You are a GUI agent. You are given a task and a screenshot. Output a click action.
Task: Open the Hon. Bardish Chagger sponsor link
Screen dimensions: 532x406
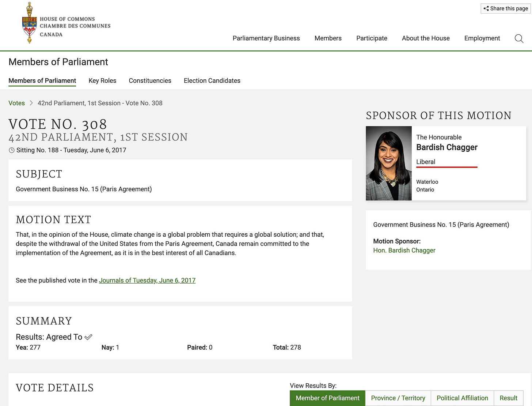[404, 251]
